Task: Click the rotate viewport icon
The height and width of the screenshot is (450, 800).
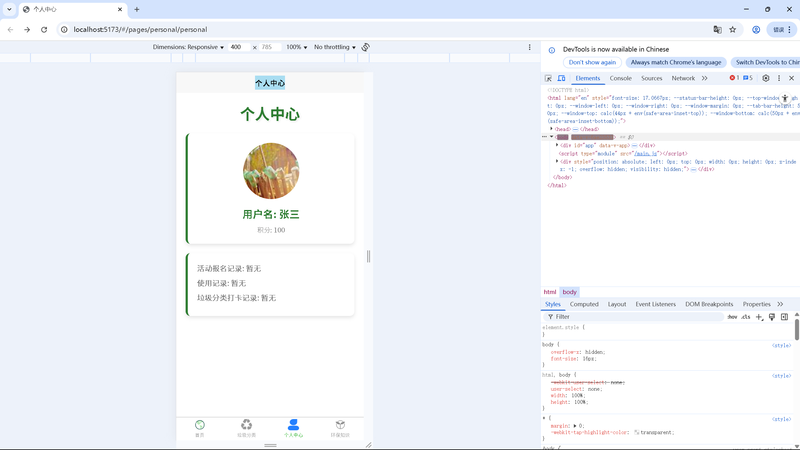Action: tap(365, 47)
